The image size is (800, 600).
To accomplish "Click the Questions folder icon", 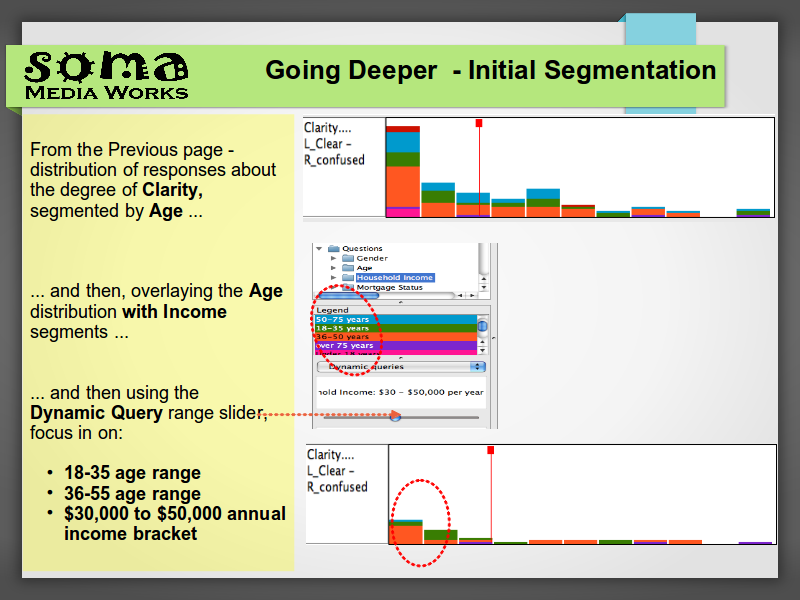I will click(334, 249).
